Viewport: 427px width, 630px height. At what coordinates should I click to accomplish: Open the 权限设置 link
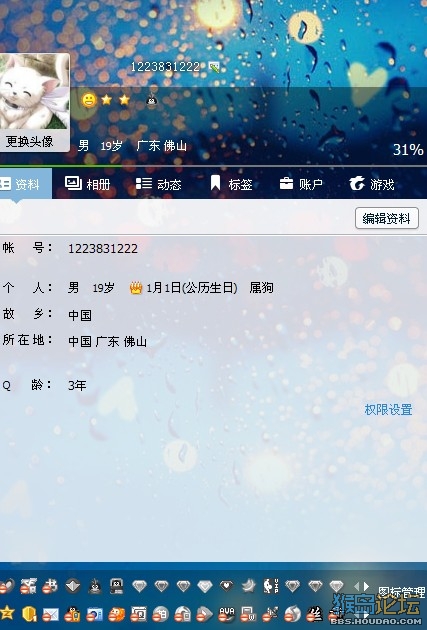[x=388, y=410]
